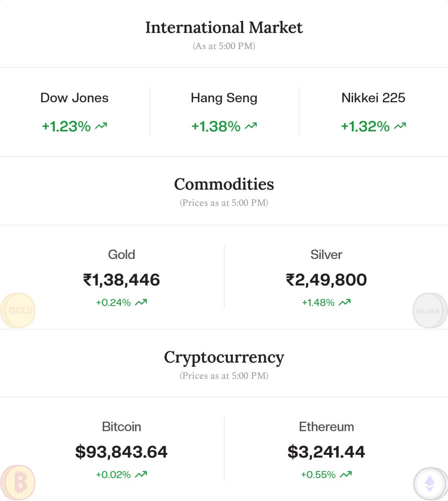Image resolution: width=448 pixels, height=501 pixels.
Task: Click the Bitcoin upward trend arrow
Action: (x=141, y=474)
